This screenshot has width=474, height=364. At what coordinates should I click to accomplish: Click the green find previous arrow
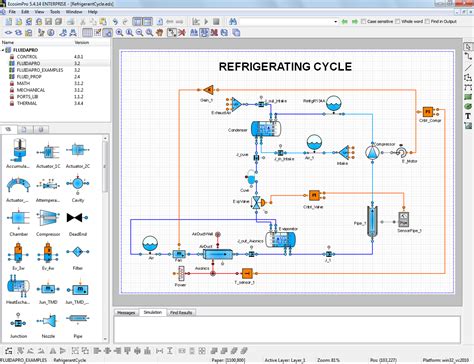[345, 22]
